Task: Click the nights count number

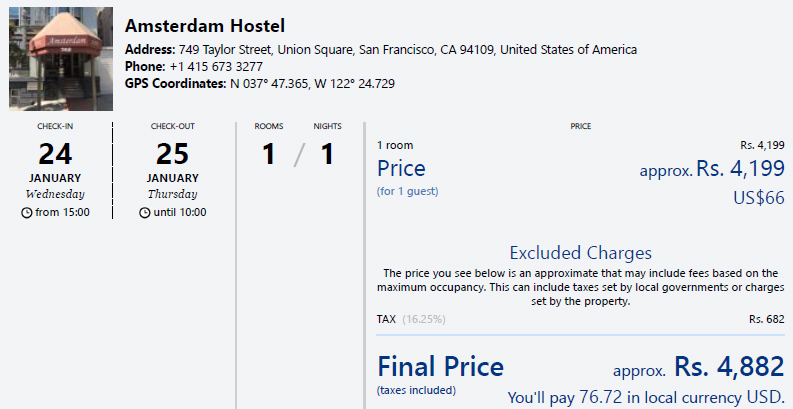Action: pyautogui.click(x=326, y=155)
